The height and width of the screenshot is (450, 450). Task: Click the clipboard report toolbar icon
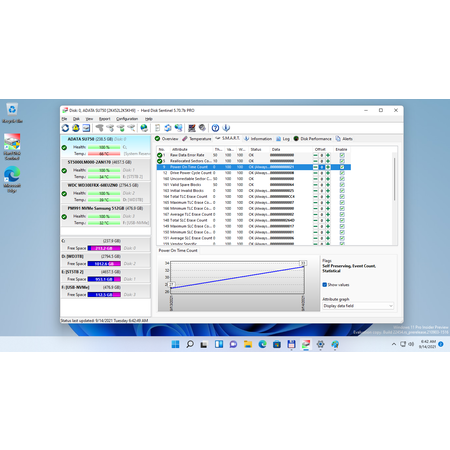point(157,128)
